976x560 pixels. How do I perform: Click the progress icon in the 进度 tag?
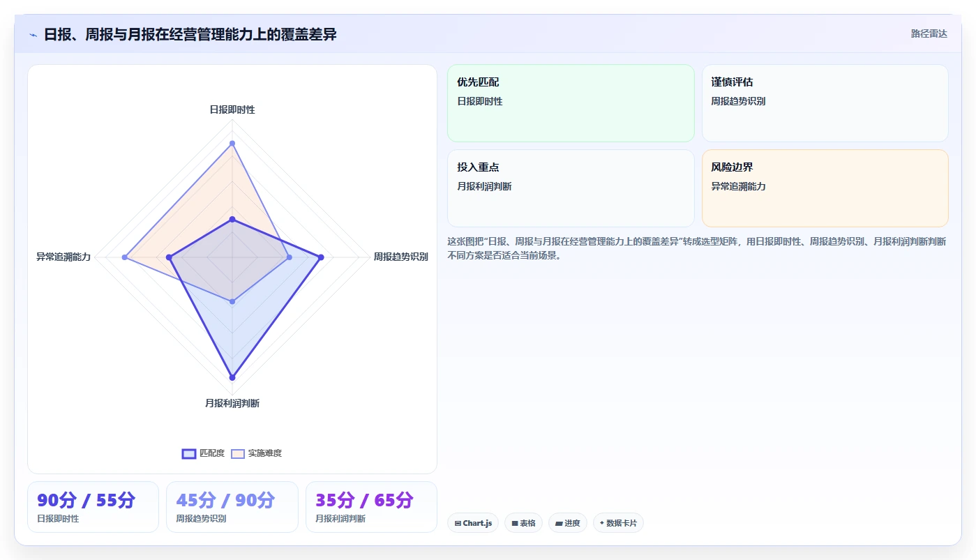(x=559, y=523)
